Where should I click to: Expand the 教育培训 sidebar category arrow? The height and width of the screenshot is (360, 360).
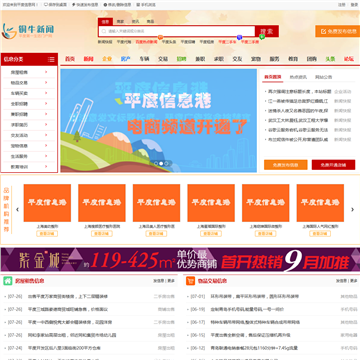(x=46, y=166)
